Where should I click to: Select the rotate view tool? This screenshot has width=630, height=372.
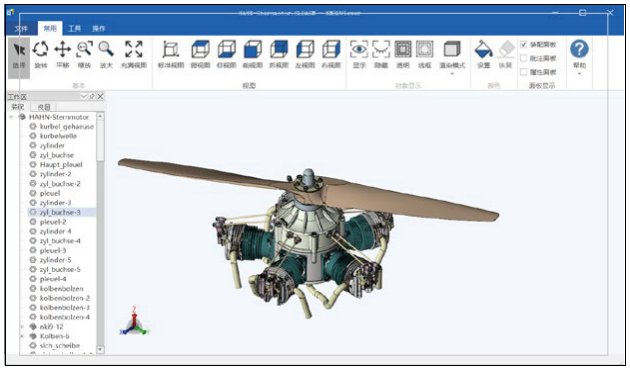pyautogui.click(x=41, y=54)
